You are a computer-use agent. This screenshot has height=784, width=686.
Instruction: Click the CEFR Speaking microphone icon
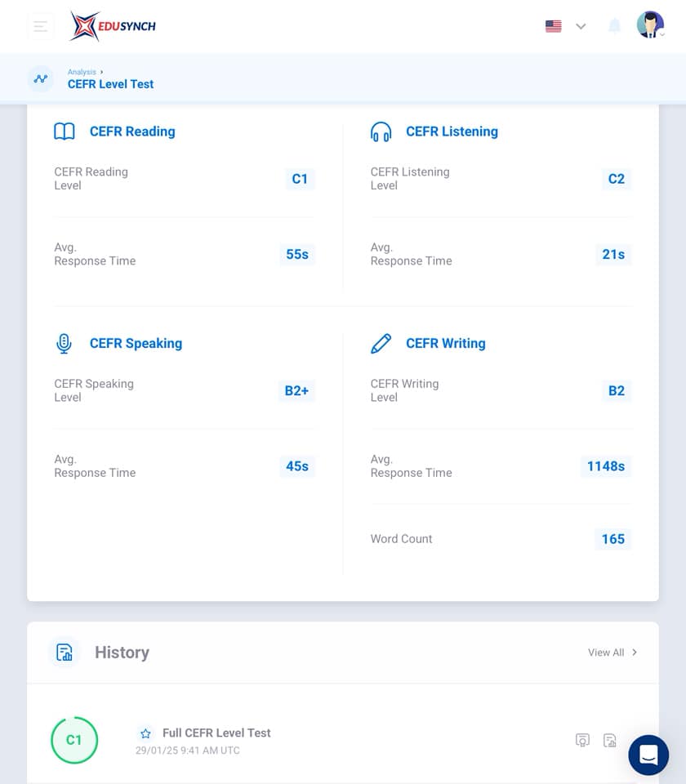pos(64,344)
